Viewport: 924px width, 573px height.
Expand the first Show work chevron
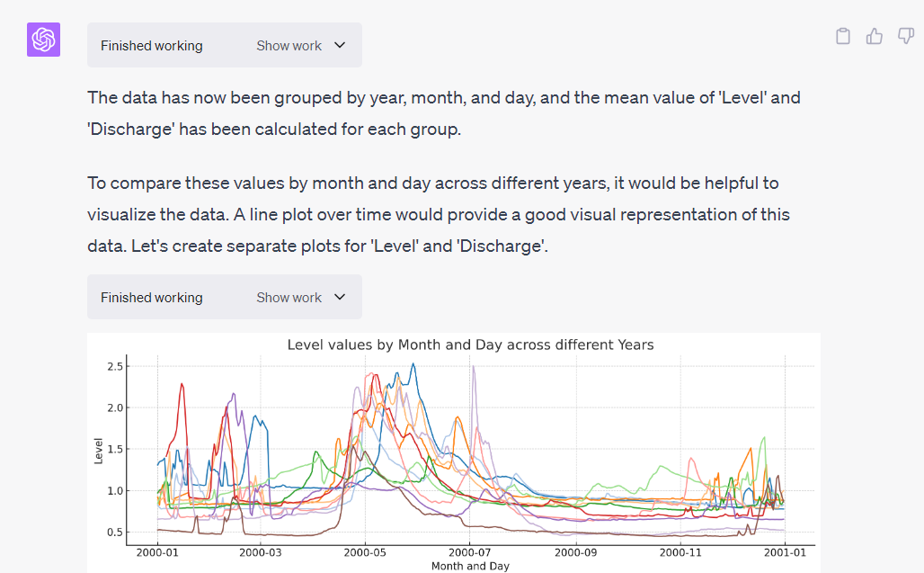[340, 45]
